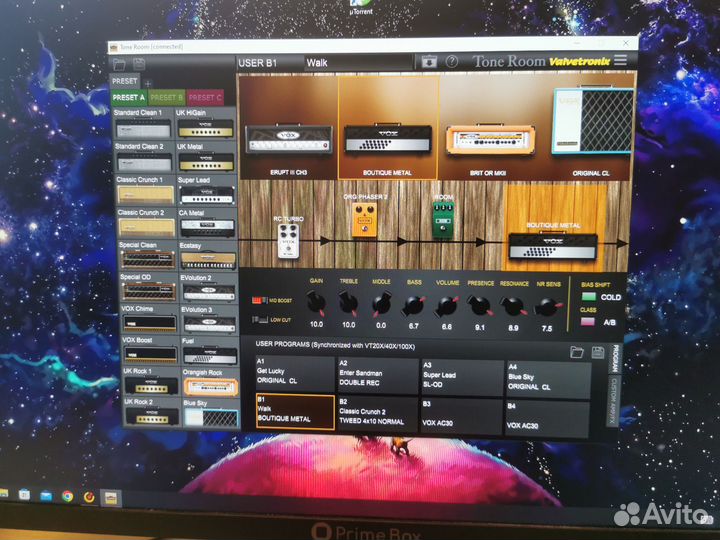Choose Boutique Metal amp in top carousel
Viewport: 720px width, 540px height.
[388, 138]
